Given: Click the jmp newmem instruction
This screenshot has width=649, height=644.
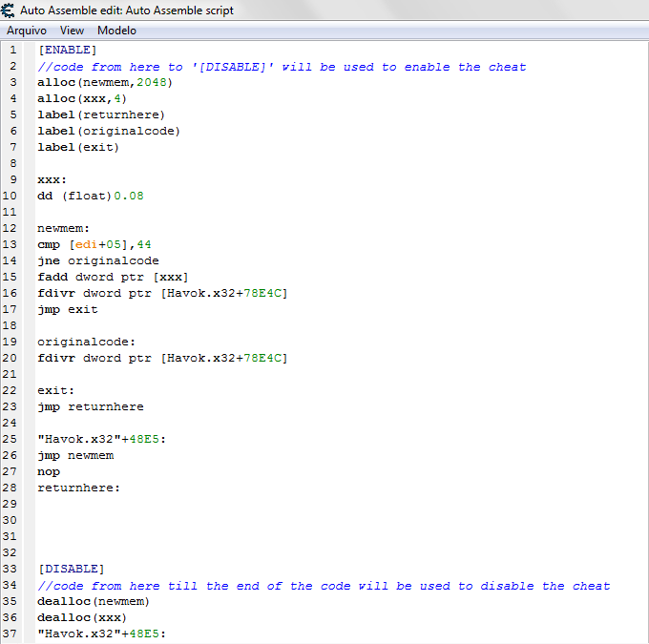Looking at the screenshot, I should (74, 455).
